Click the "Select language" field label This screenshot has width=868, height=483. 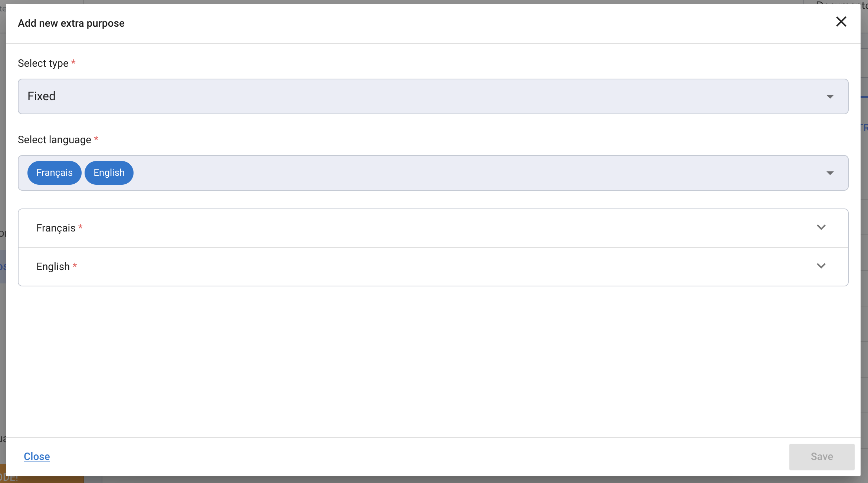point(55,140)
